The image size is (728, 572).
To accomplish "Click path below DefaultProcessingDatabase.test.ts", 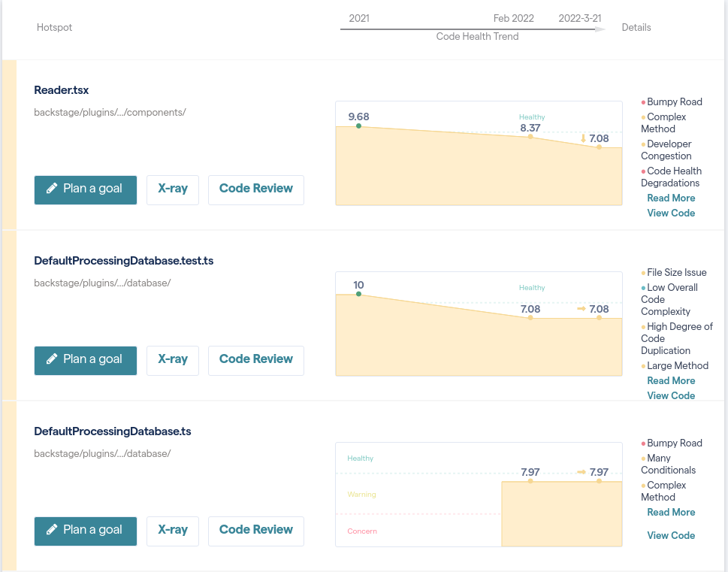I will click(102, 283).
